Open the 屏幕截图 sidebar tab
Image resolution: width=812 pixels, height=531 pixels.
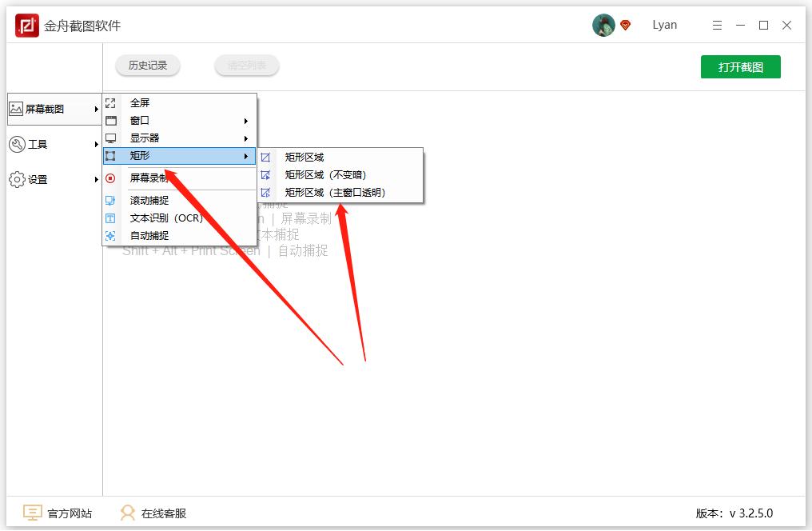point(46,108)
